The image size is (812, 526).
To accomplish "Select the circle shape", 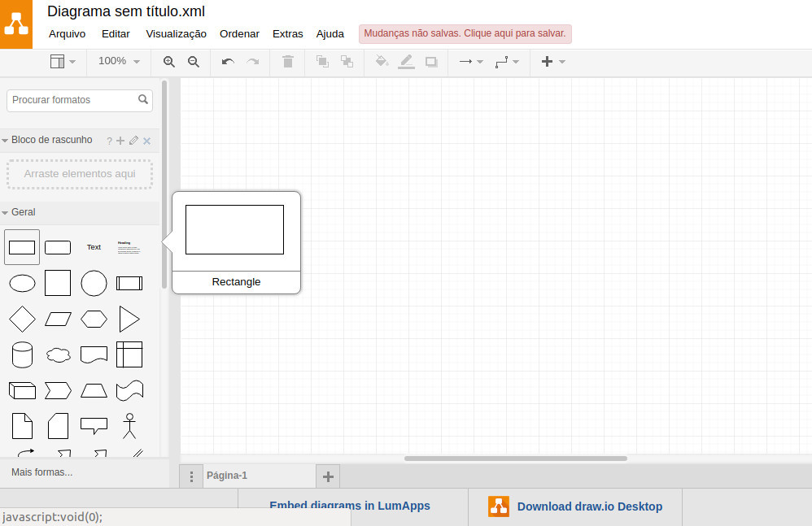I will tap(94, 283).
